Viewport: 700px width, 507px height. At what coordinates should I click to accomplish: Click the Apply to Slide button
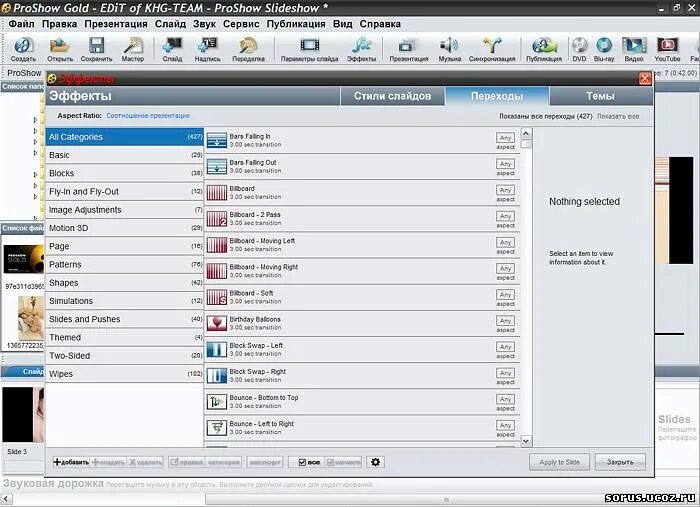[x=559, y=462]
